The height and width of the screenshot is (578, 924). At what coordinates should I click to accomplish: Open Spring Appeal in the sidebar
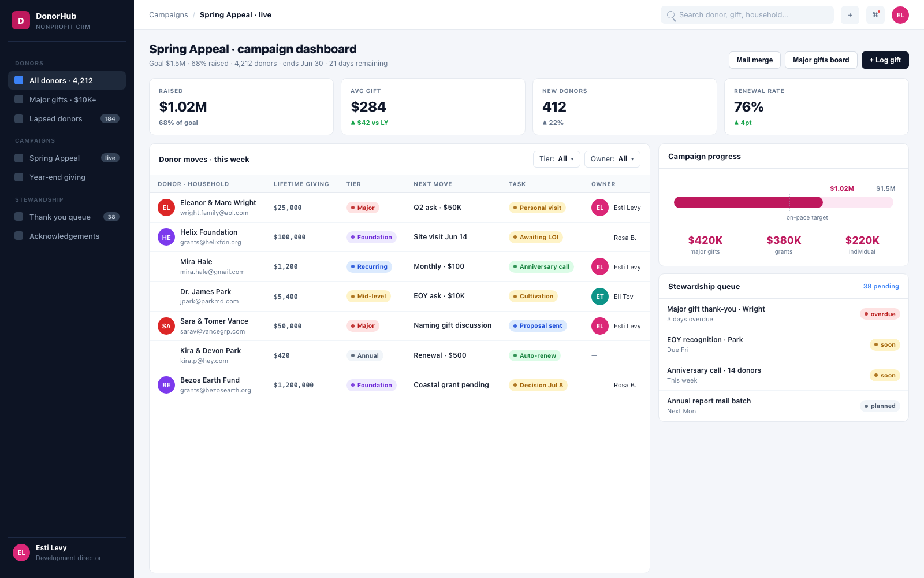pyautogui.click(x=67, y=158)
